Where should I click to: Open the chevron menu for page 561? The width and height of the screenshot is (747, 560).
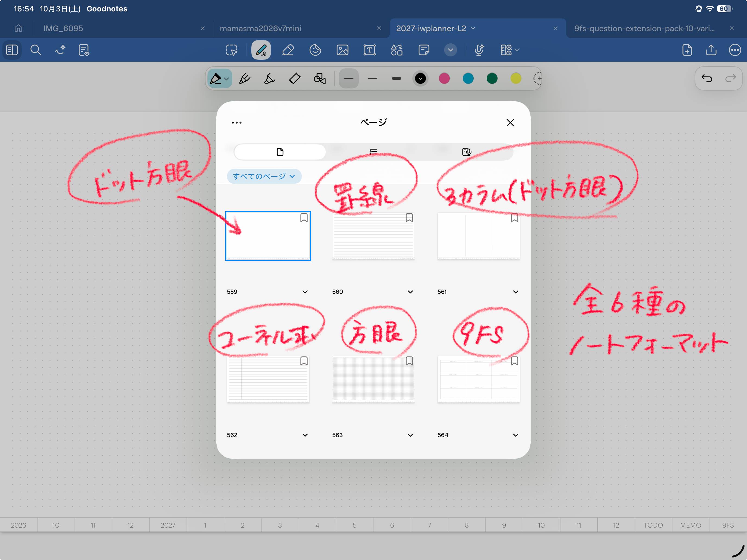pos(516,292)
